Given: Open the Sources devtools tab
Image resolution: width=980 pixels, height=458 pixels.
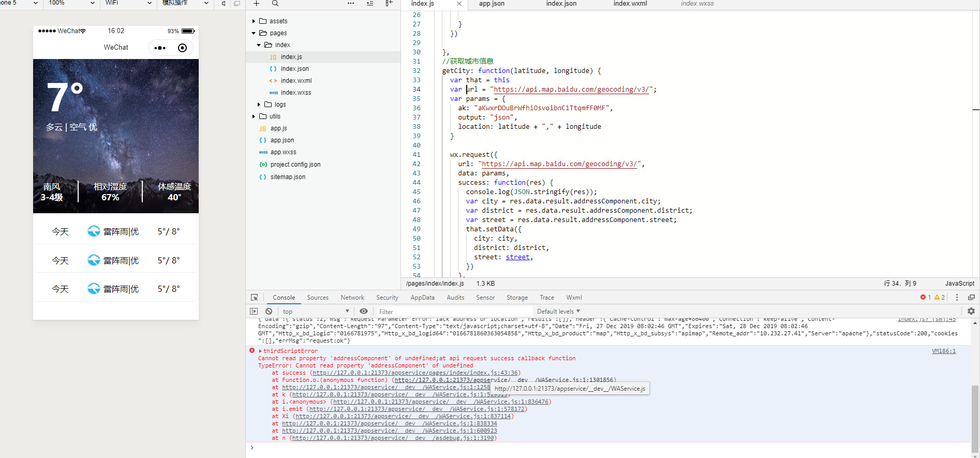Looking at the screenshot, I should 318,298.
